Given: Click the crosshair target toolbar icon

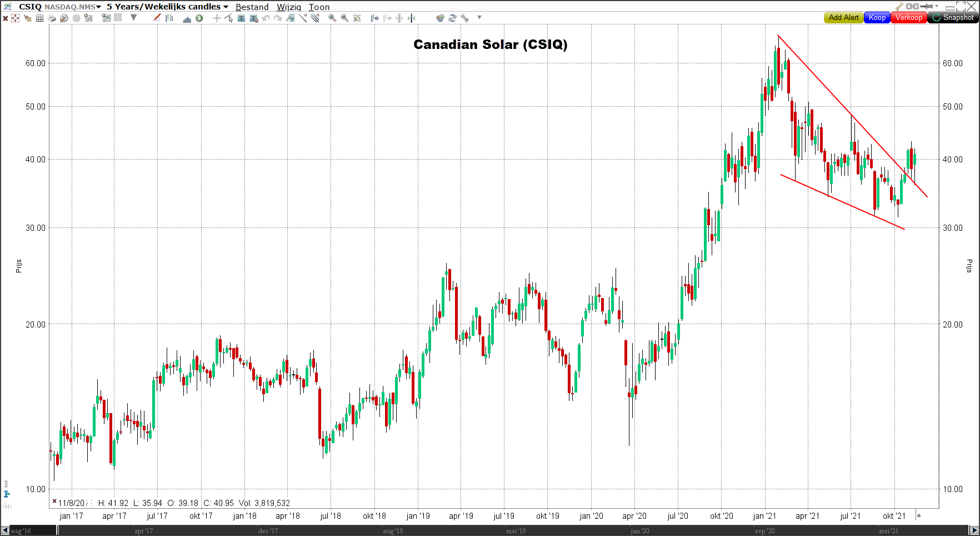Looking at the screenshot, I should pos(15,18).
